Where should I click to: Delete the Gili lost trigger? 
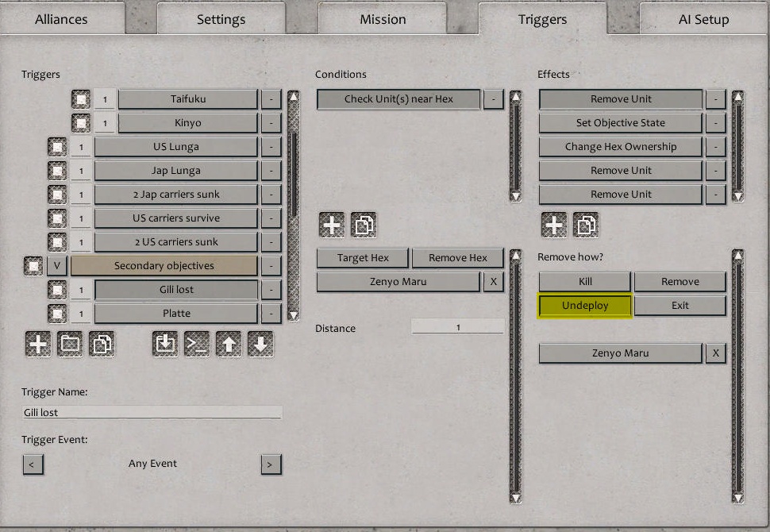pyautogui.click(x=271, y=290)
